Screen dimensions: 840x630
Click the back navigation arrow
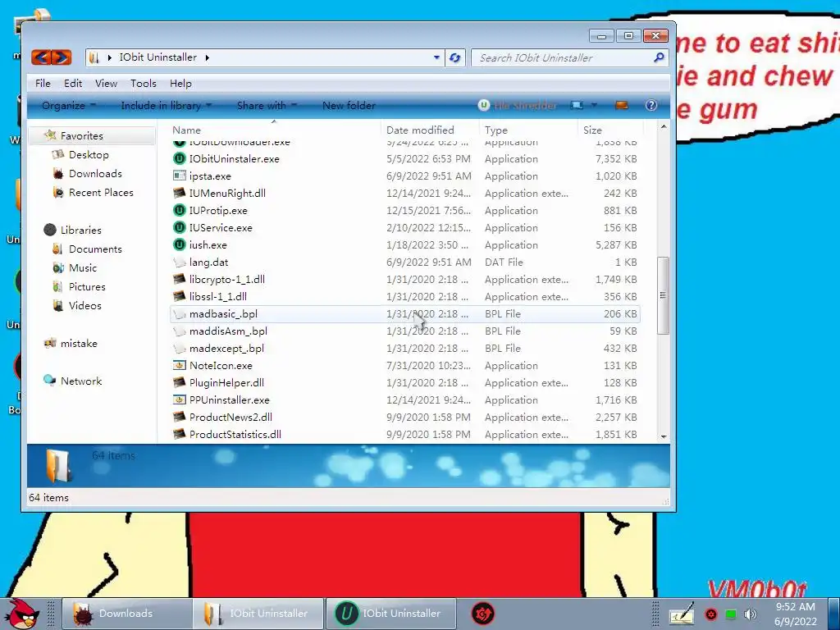coord(41,57)
